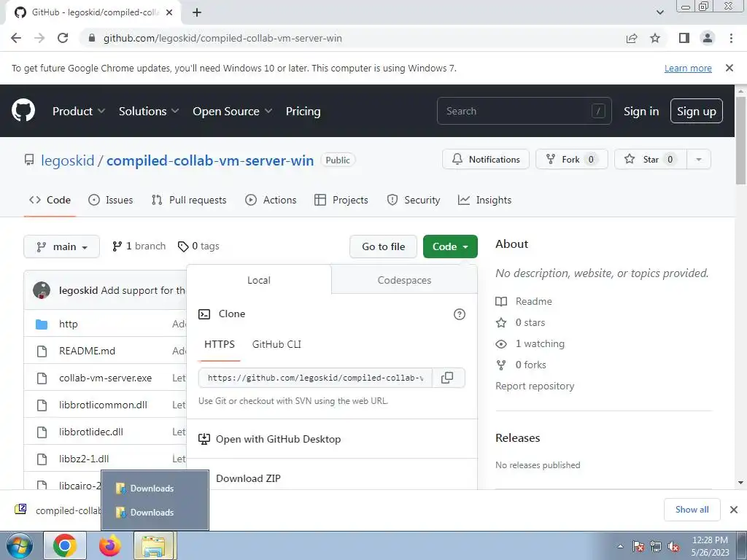Click Download ZIP
This screenshot has height=560, width=747.
click(x=248, y=478)
